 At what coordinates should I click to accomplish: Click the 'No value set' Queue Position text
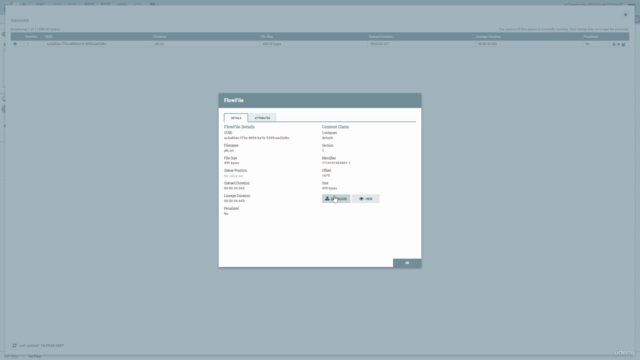233,176
